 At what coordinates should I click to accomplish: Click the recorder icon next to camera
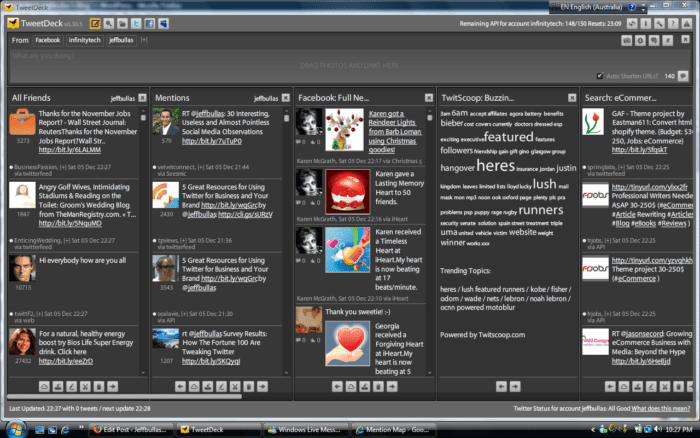(x=640, y=41)
